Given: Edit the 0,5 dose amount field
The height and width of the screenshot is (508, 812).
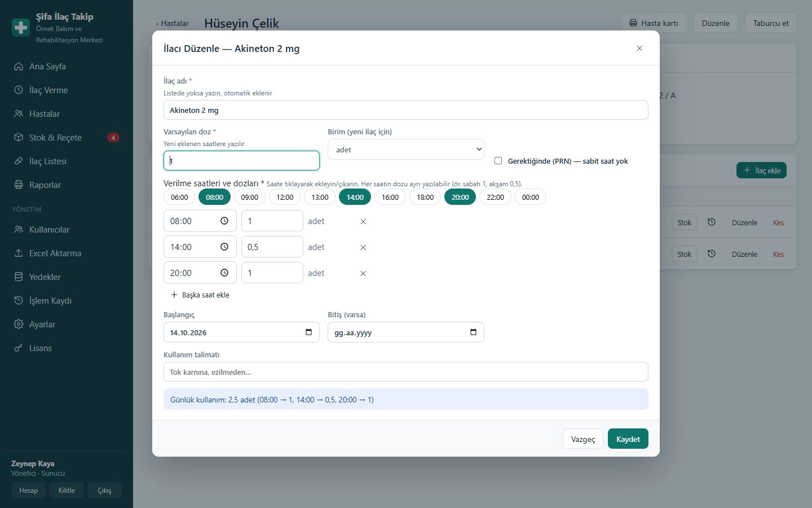Looking at the screenshot, I should pos(272,247).
